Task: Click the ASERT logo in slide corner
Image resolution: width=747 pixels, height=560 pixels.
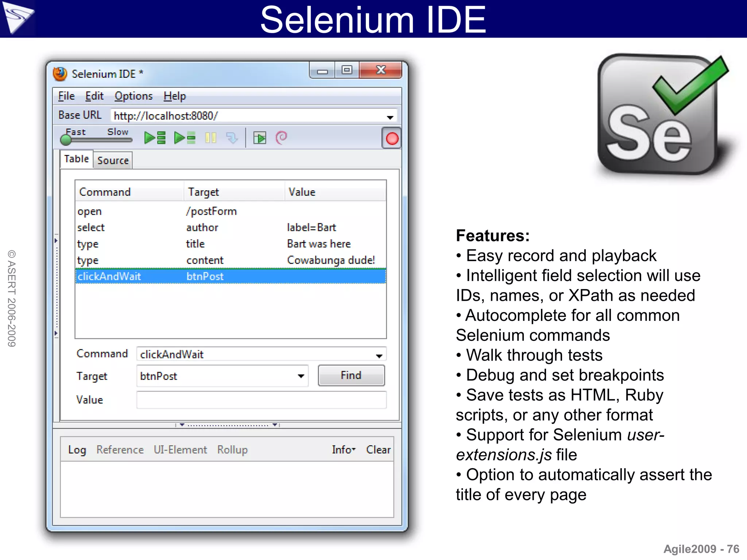Action: (x=18, y=18)
